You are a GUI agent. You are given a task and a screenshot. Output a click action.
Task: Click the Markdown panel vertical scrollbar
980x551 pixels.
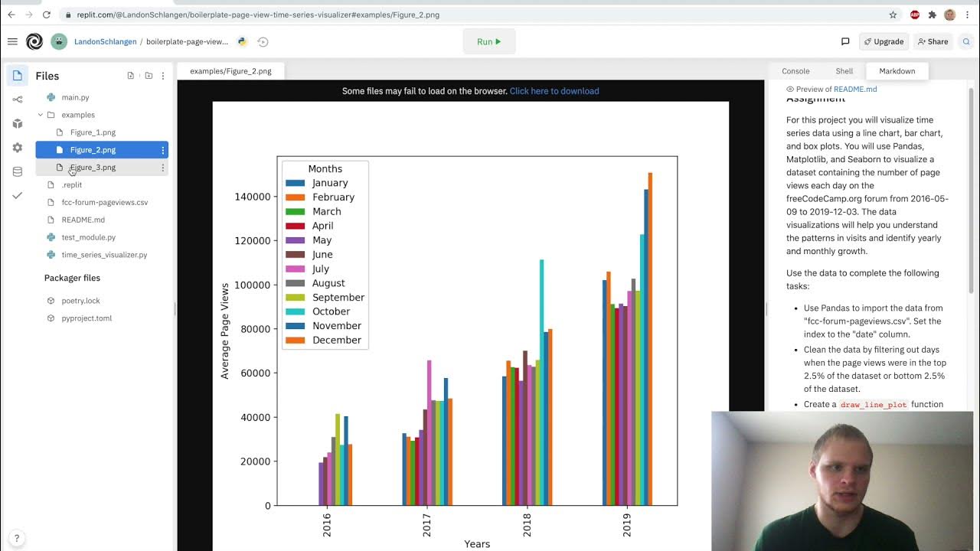pyautogui.click(x=972, y=191)
